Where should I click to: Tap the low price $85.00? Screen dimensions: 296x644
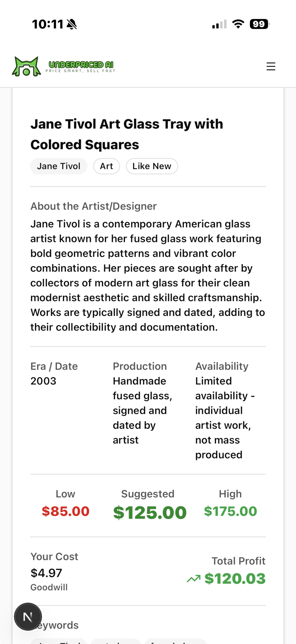66,511
